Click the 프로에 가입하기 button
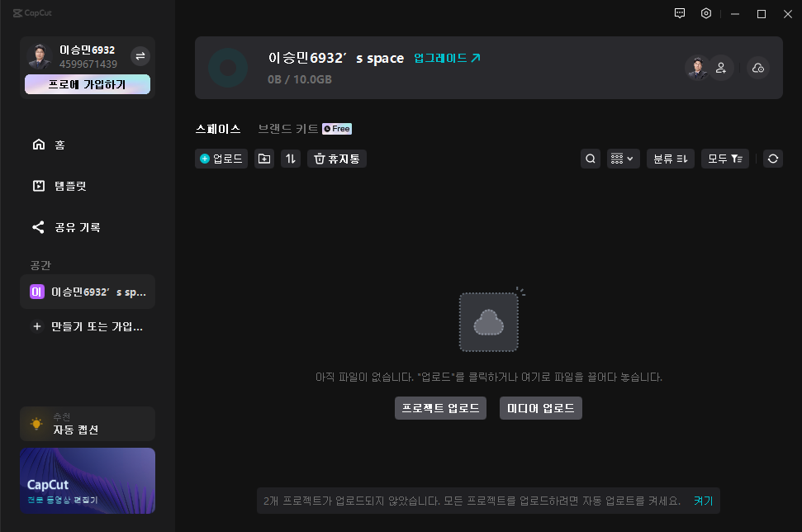 (88, 84)
